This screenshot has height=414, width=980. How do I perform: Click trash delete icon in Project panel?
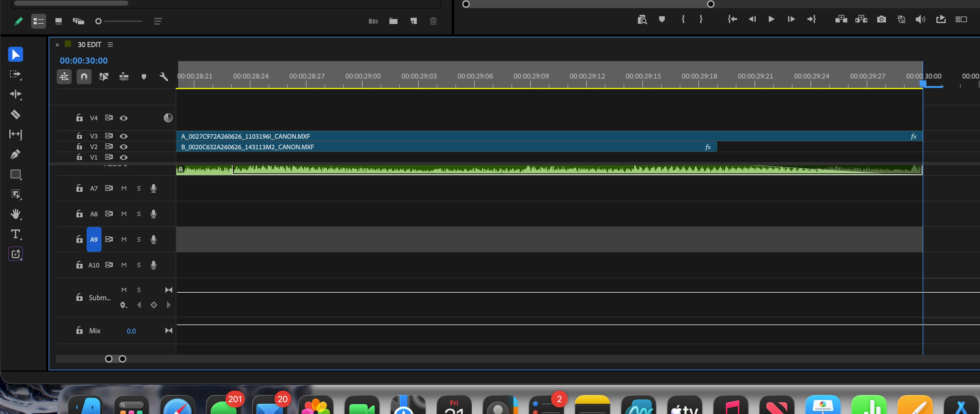point(433,21)
